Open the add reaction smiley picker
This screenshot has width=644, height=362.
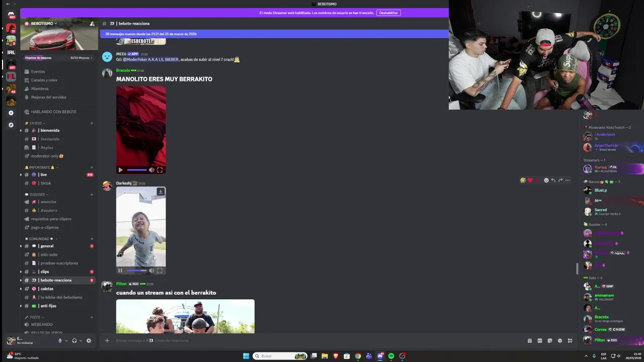point(546,180)
